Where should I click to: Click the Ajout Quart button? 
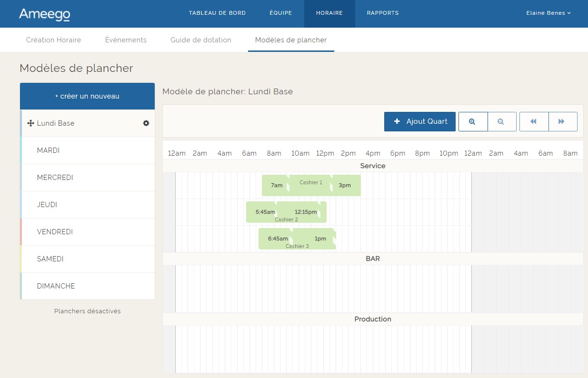tap(419, 122)
